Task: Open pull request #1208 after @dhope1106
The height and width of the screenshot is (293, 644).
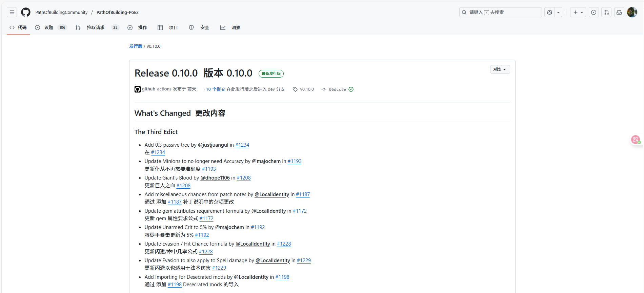Action: (x=244, y=178)
